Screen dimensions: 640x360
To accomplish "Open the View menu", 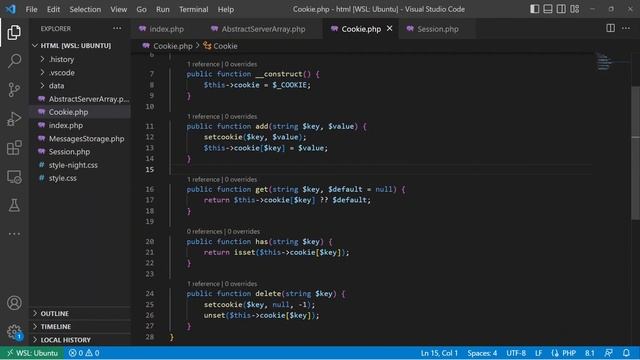I will 118,9.
